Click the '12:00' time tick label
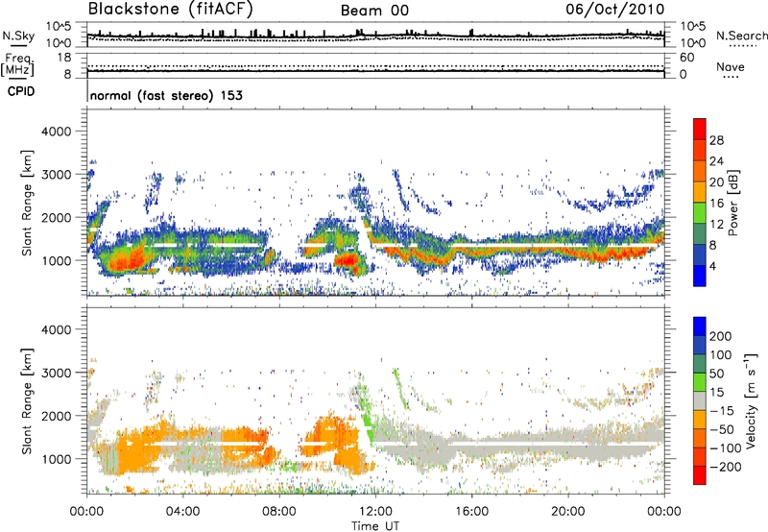768x532 pixels. click(375, 512)
